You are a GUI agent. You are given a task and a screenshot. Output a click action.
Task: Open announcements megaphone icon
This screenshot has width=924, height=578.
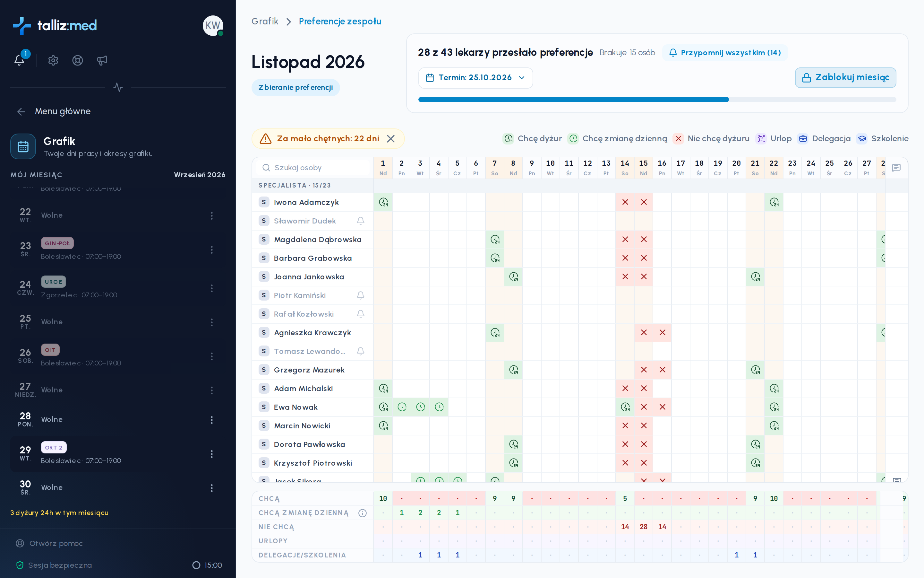point(102,60)
